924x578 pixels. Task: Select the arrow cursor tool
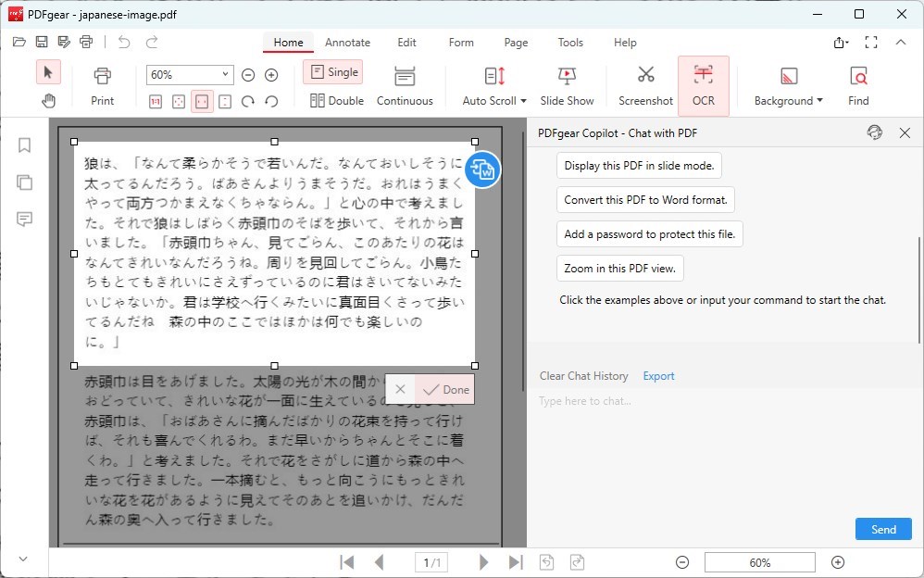coord(48,72)
